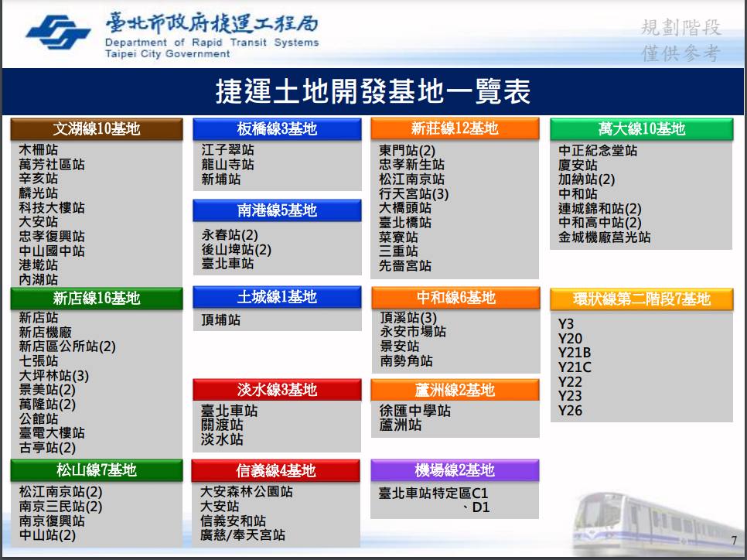Click the 環狀線第二階段7基地 header
The height and width of the screenshot is (560, 747).
pos(642,299)
